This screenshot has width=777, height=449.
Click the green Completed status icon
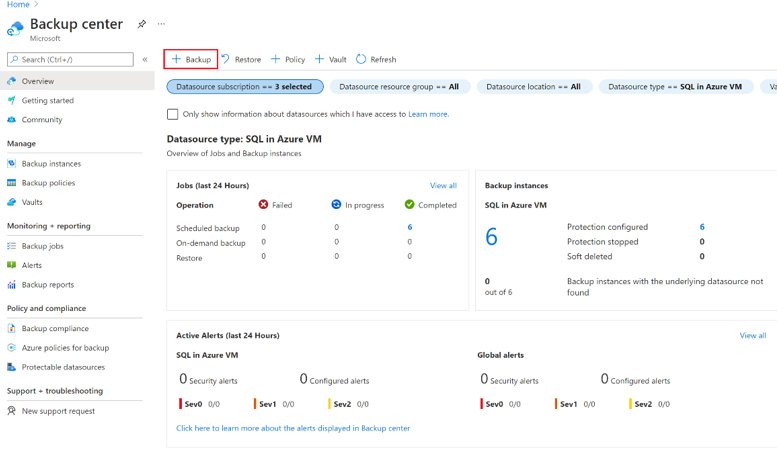click(409, 205)
